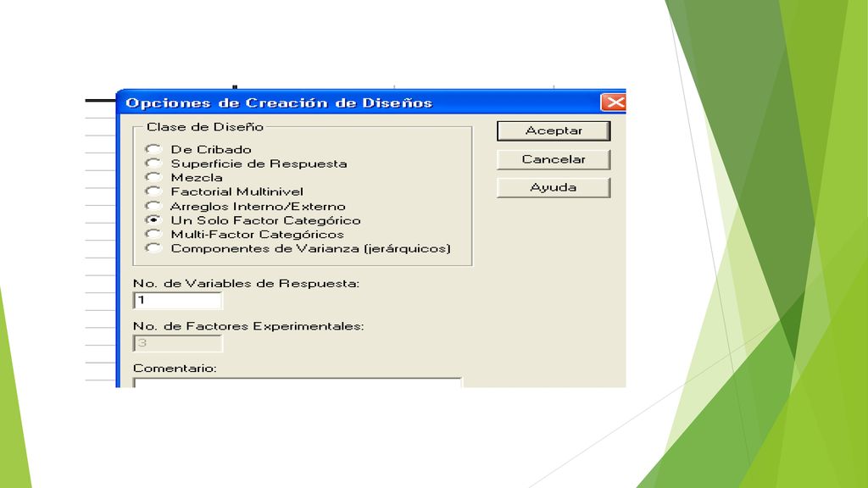Open Ayuda help button
Image resolution: width=868 pixels, height=488 pixels.
(554, 187)
